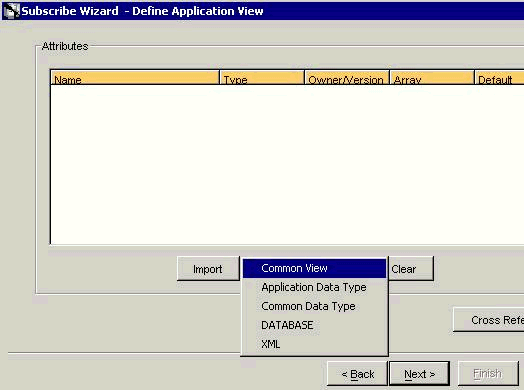
Task: Select XML from the menu
Action: (314, 344)
